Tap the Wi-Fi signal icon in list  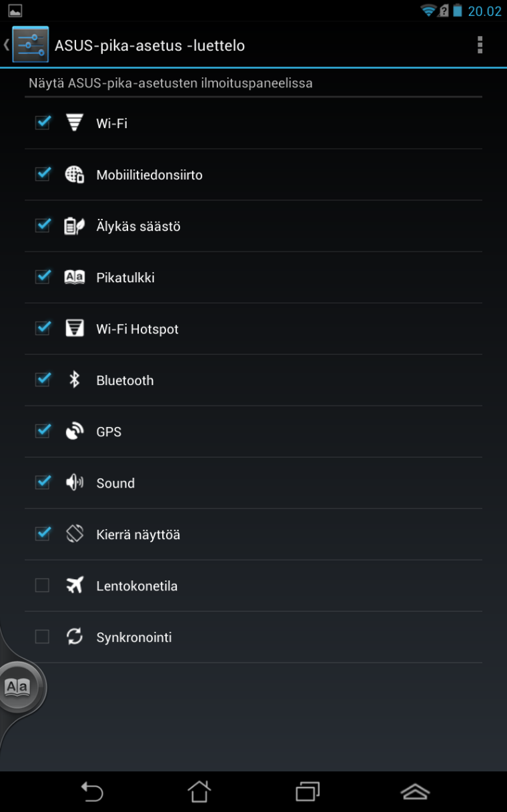[75, 123]
